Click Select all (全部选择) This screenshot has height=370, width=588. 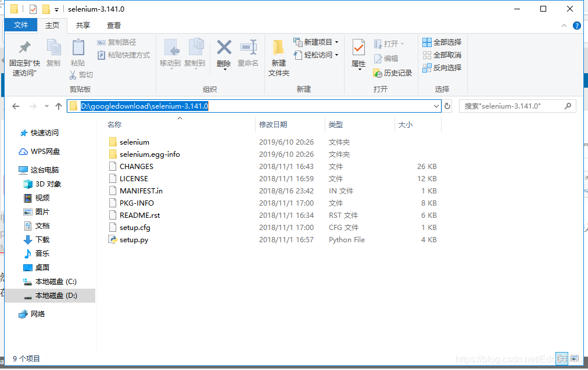pos(442,42)
